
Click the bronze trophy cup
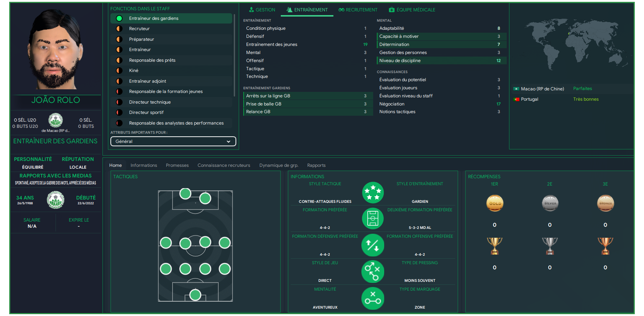(605, 246)
